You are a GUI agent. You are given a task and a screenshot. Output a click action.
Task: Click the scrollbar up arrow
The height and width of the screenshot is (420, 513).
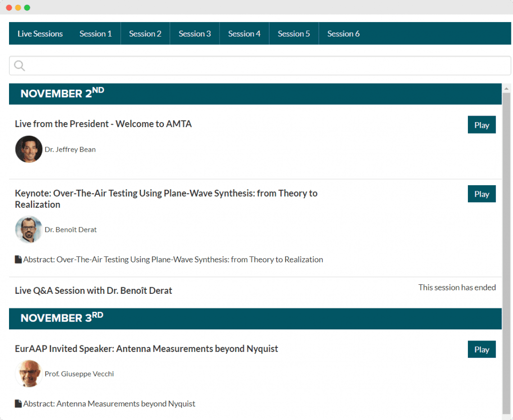click(x=506, y=88)
